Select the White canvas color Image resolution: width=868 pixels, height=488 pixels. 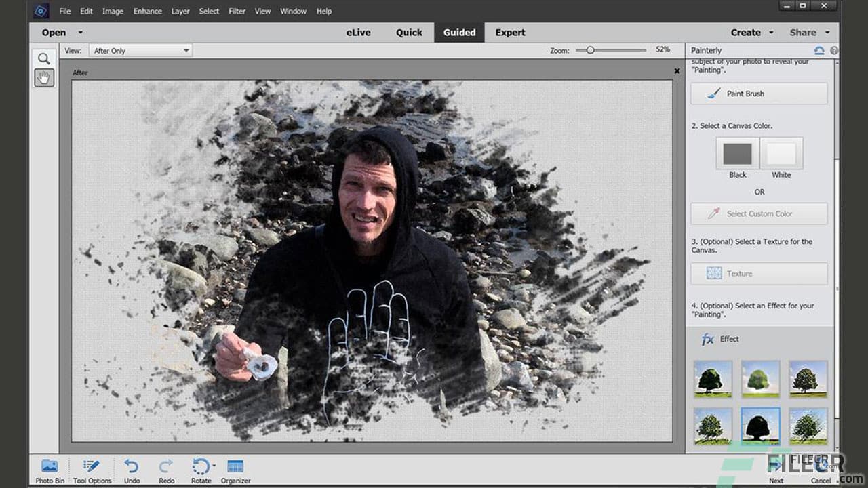(x=781, y=155)
